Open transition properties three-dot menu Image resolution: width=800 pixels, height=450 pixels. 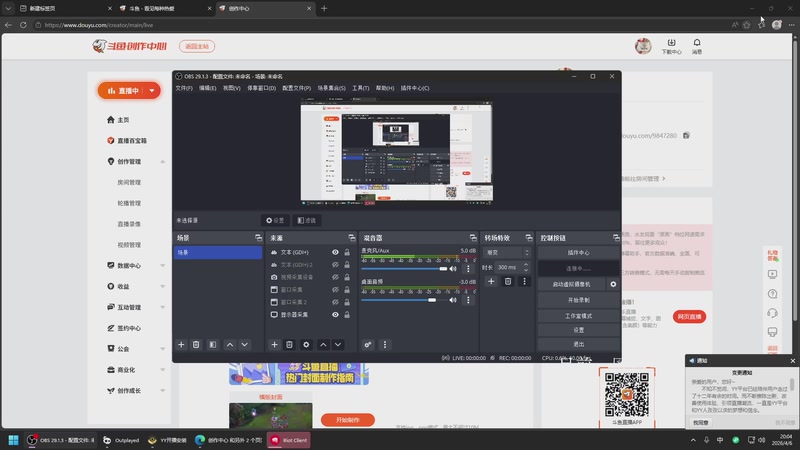[524, 281]
